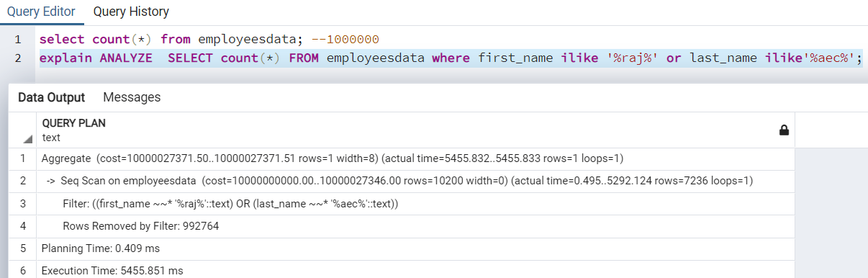Select row number 2 in the result grid
868x278 pixels.
22,180
